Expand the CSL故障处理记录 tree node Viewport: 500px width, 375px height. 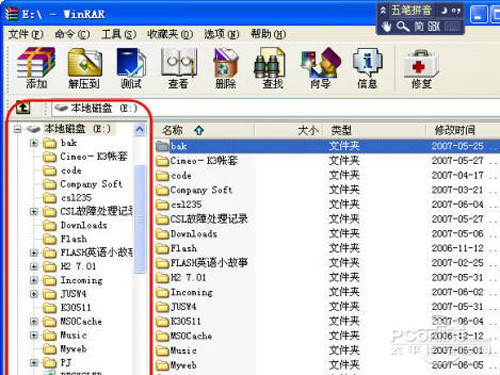click(x=34, y=212)
